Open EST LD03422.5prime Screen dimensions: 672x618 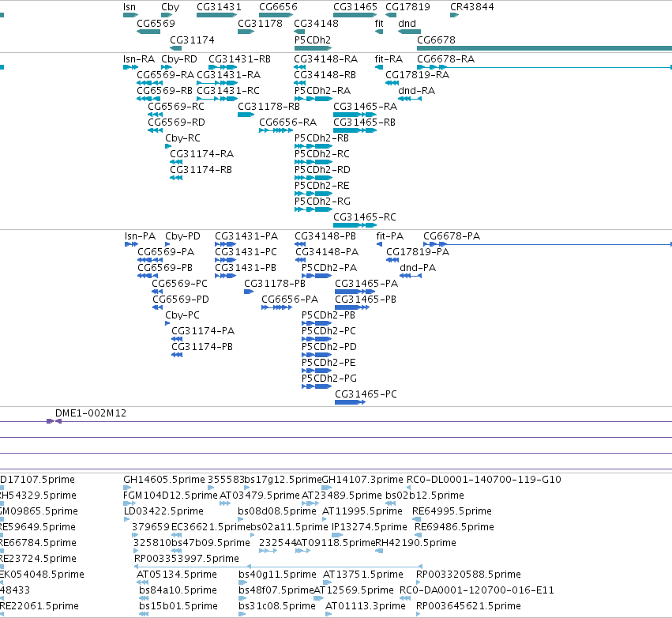[x=163, y=511]
